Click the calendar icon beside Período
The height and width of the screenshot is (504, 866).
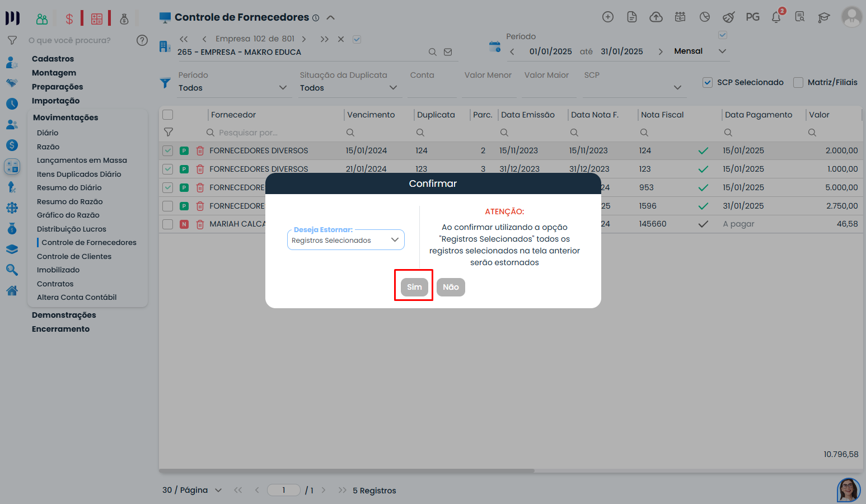click(494, 47)
